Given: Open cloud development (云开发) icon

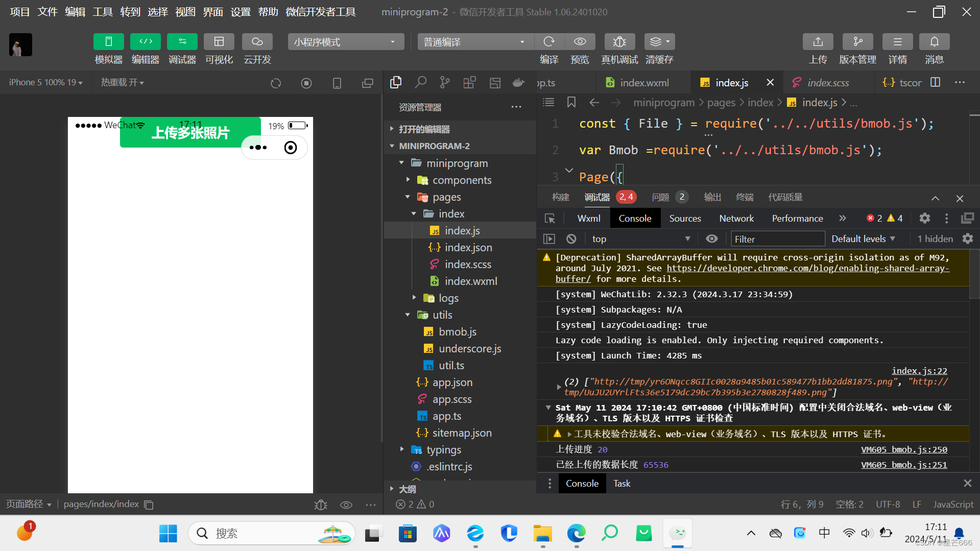Looking at the screenshot, I should point(257,42).
